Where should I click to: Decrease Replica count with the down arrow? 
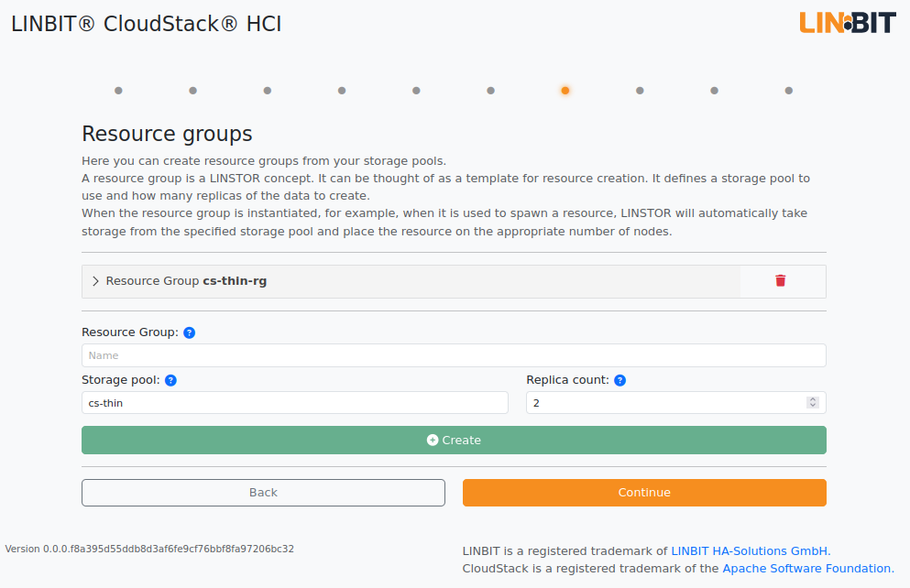click(x=813, y=406)
